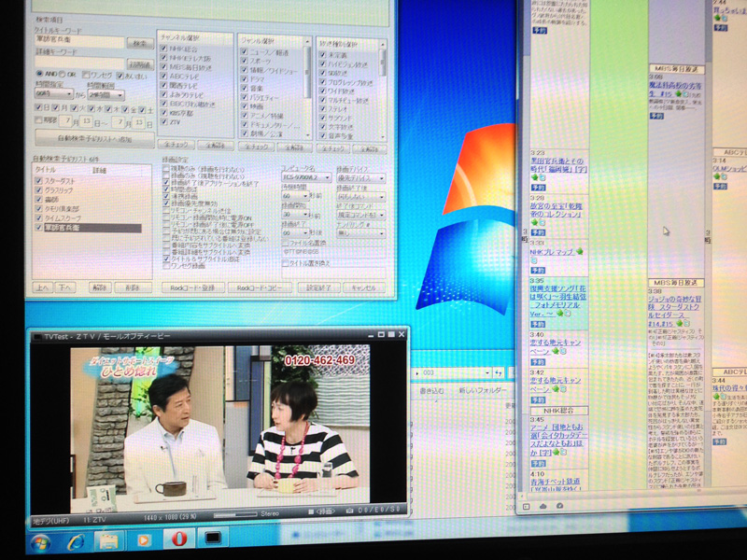Click 予約 badge under 復興支援ソング listing
The width and height of the screenshot is (747, 560).
pos(539,324)
